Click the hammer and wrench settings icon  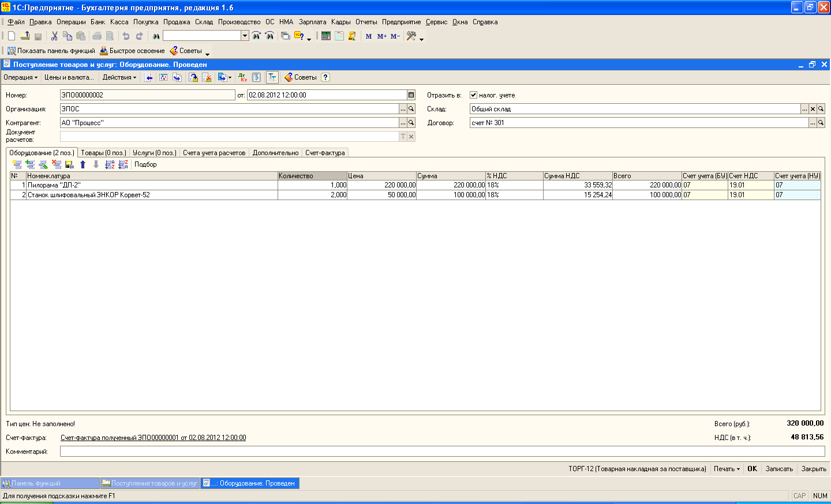tap(411, 36)
